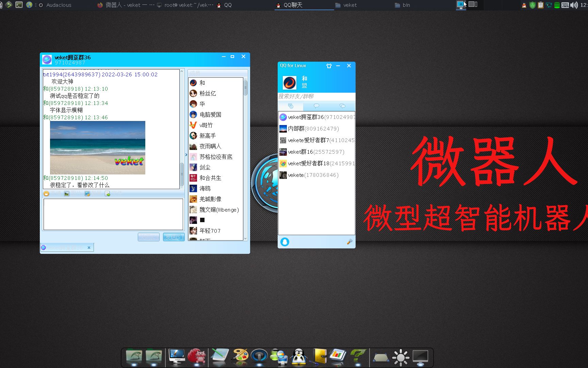This screenshot has height=368, width=588.
Task: Click the keyboard tray icon
Action: click(x=565, y=5)
